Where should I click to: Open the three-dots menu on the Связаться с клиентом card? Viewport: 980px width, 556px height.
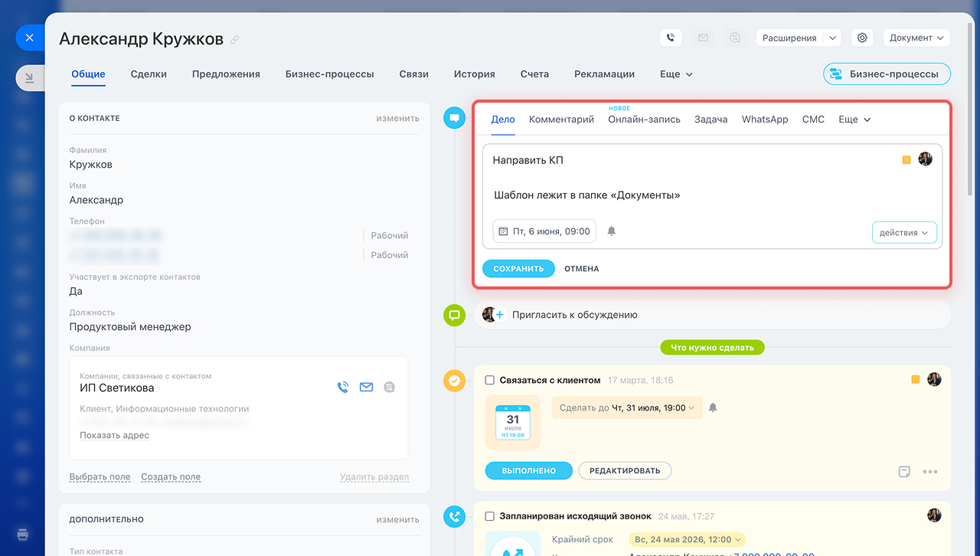(x=929, y=472)
